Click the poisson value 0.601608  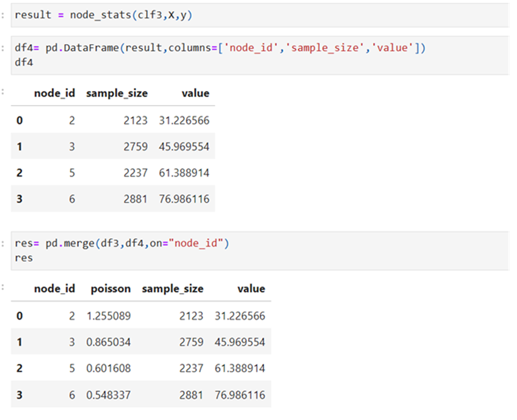(110, 368)
